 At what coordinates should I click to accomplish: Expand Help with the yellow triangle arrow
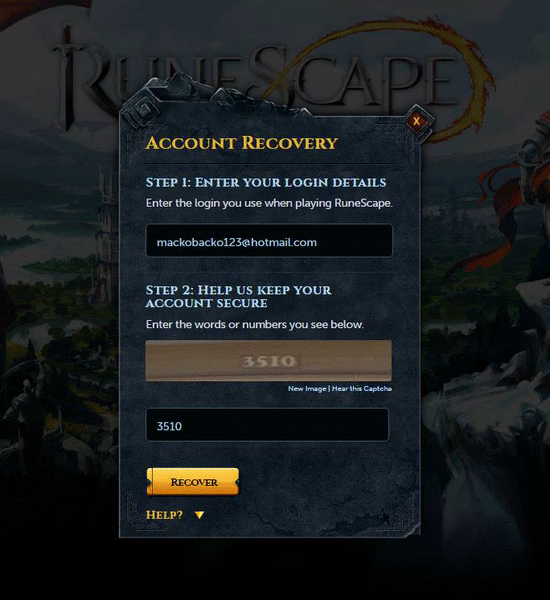pos(199,515)
